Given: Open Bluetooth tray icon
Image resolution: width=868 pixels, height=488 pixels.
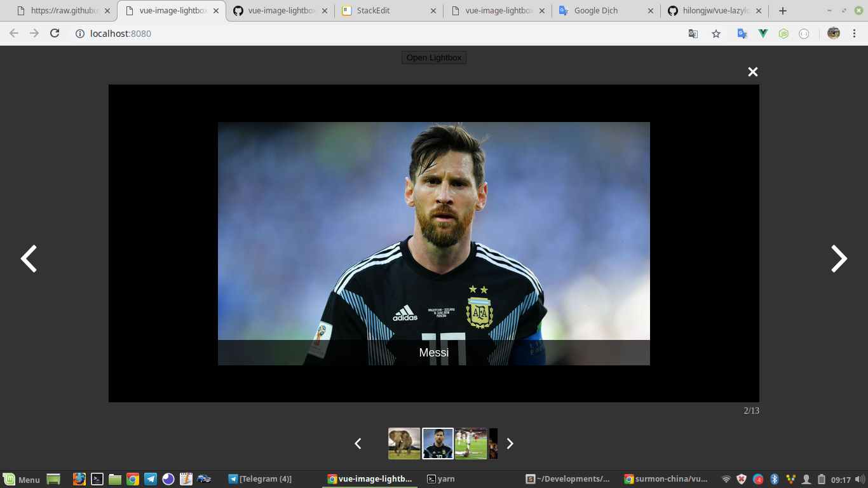Looking at the screenshot, I should [775, 479].
